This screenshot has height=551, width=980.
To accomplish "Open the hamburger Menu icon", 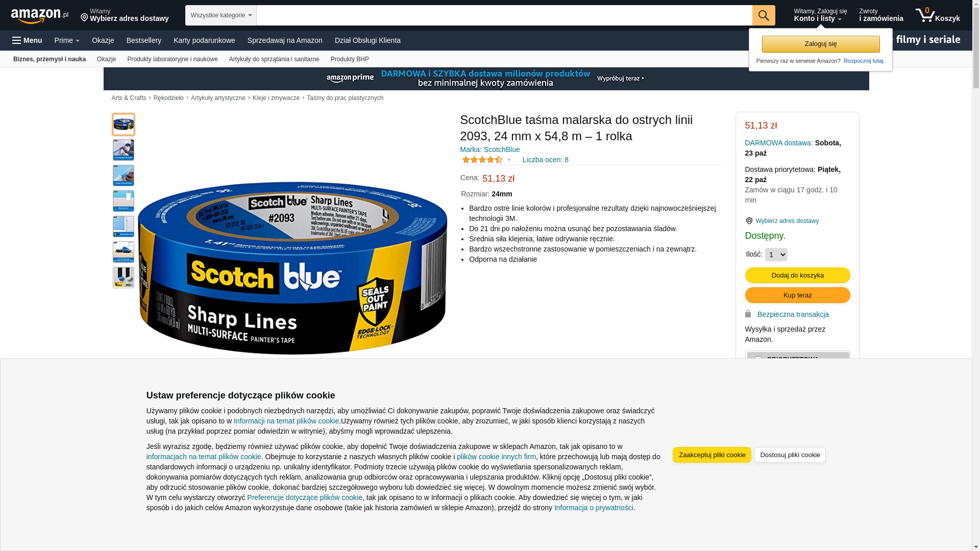I will 17,40.
